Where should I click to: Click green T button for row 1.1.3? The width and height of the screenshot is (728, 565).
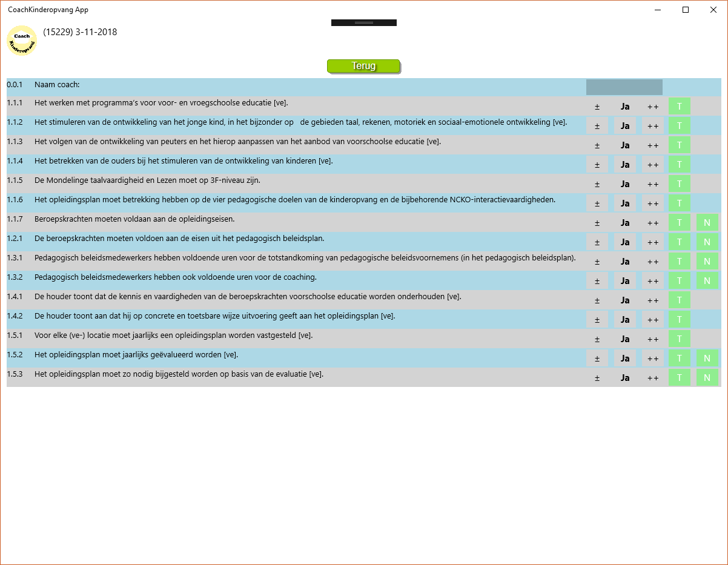tap(680, 145)
